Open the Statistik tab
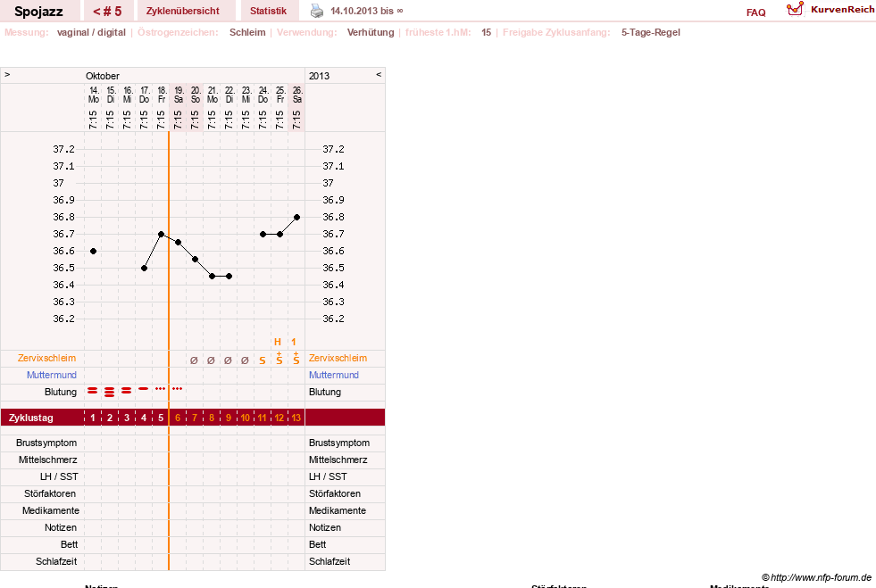This screenshot has width=876, height=588. (268, 12)
